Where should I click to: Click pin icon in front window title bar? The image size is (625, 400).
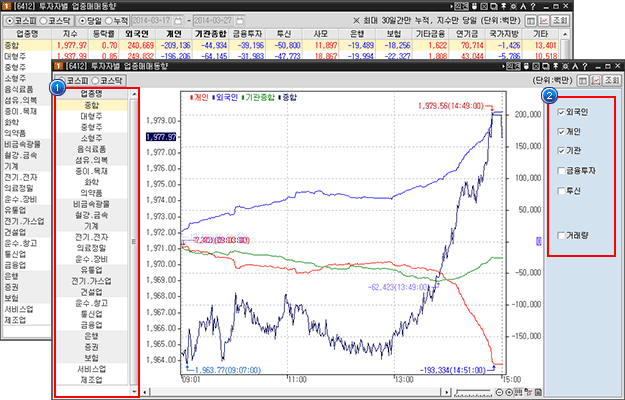click(556, 66)
